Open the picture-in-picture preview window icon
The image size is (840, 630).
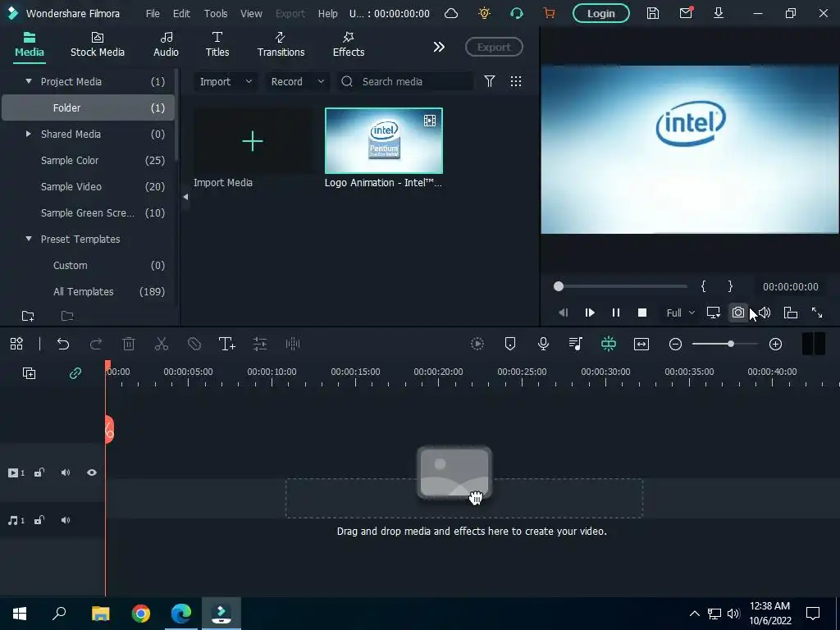point(791,313)
